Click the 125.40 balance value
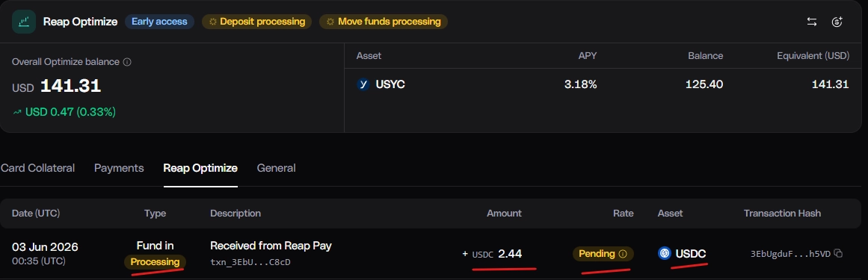Viewport: 868px width, 280px height. (x=704, y=84)
